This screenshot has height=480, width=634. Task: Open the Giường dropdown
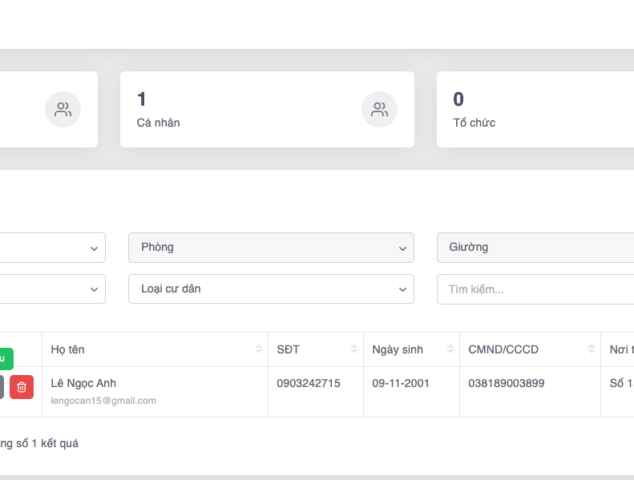click(535, 247)
